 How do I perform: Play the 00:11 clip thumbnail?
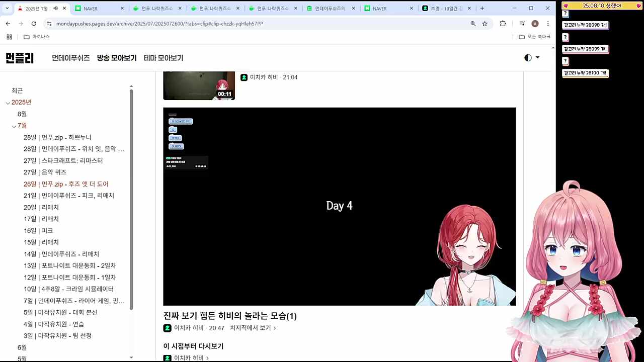tap(199, 85)
